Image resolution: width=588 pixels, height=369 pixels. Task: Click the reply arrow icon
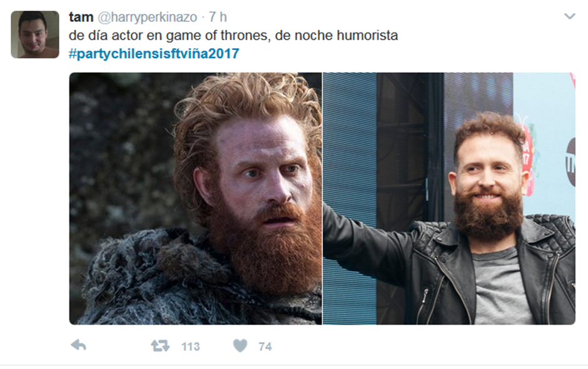click(78, 345)
